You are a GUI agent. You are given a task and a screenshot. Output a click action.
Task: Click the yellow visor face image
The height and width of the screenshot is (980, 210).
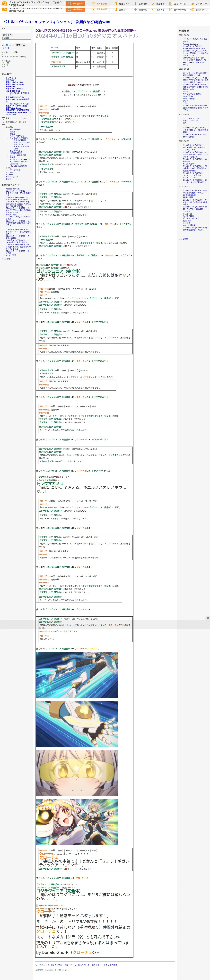coord(77,773)
